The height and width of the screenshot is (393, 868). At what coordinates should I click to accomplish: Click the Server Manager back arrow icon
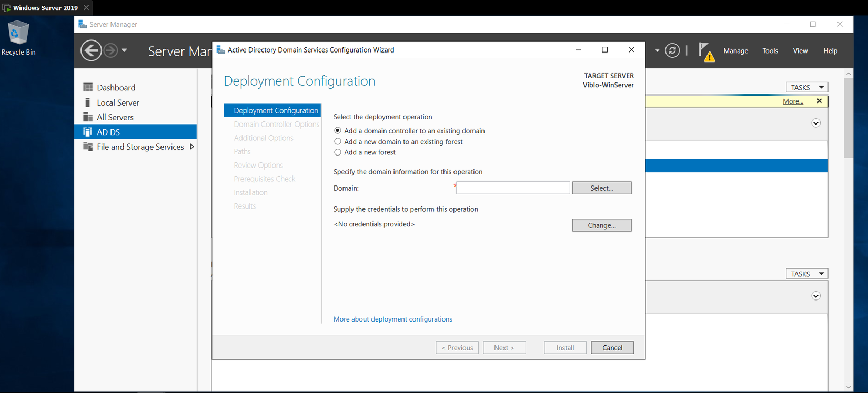[x=91, y=50]
